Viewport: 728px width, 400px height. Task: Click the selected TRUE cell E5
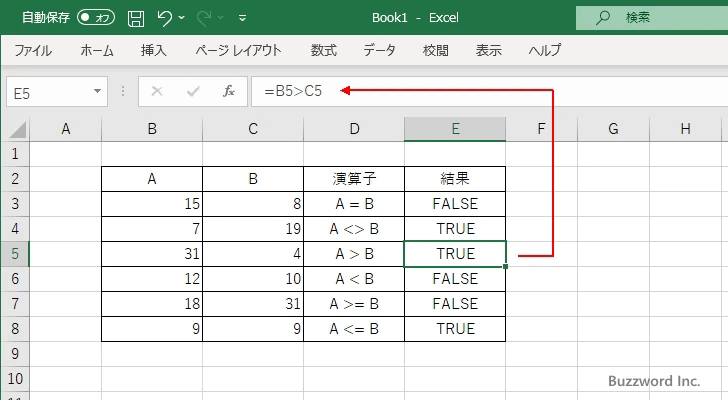[x=455, y=254]
